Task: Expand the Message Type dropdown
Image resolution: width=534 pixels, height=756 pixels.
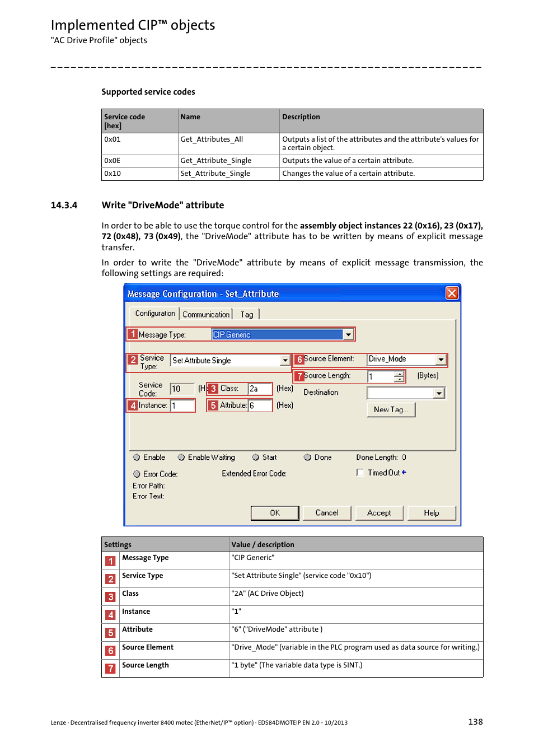Action: pos(348,334)
